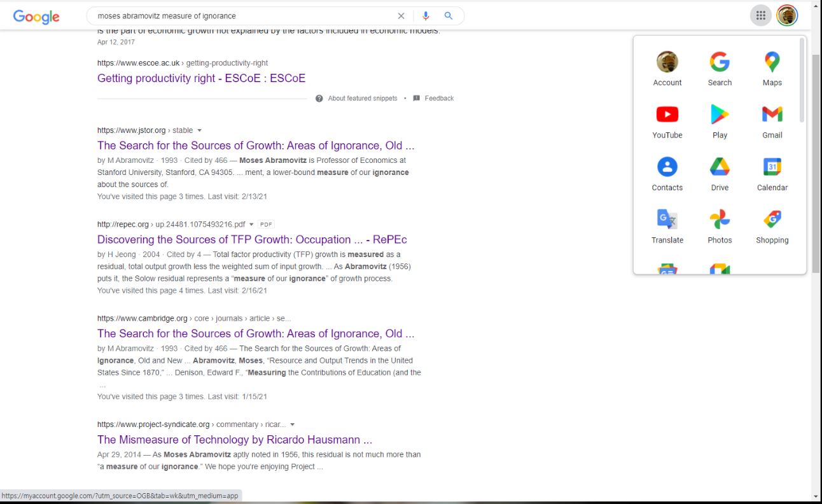822x504 pixels.
Task: Submit search with magnifying glass icon
Action: (x=449, y=16)
